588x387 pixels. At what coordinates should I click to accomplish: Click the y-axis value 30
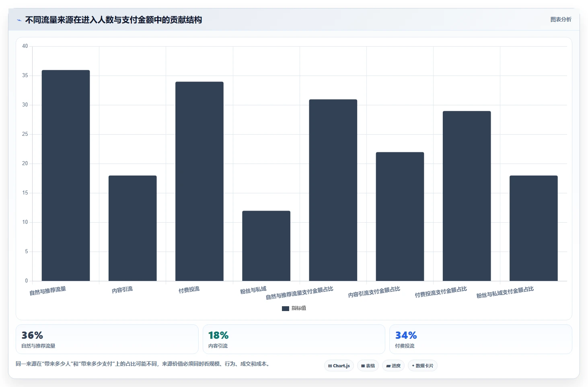coord(25,105)
